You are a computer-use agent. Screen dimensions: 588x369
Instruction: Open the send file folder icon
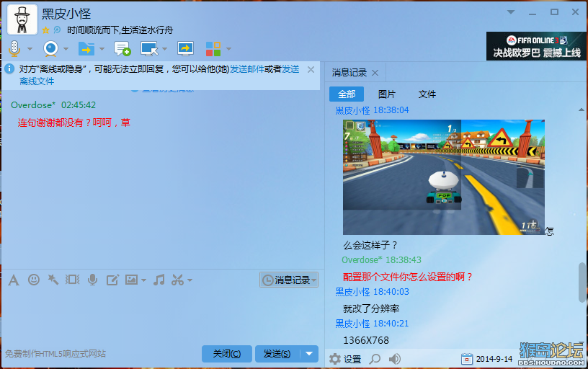(x=86, y=49)
